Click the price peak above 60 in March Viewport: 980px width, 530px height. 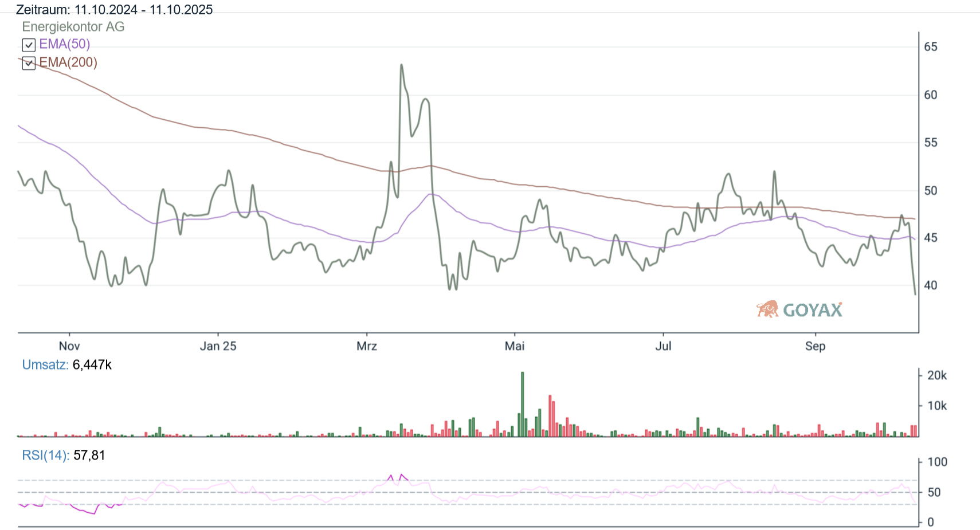401,65
